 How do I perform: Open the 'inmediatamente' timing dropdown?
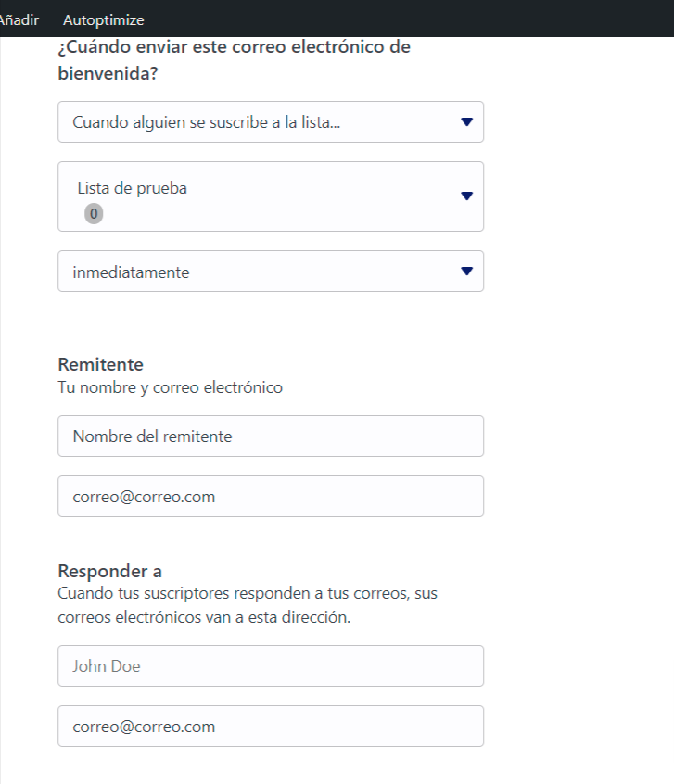pyautogui.click(x=271, y=271)
